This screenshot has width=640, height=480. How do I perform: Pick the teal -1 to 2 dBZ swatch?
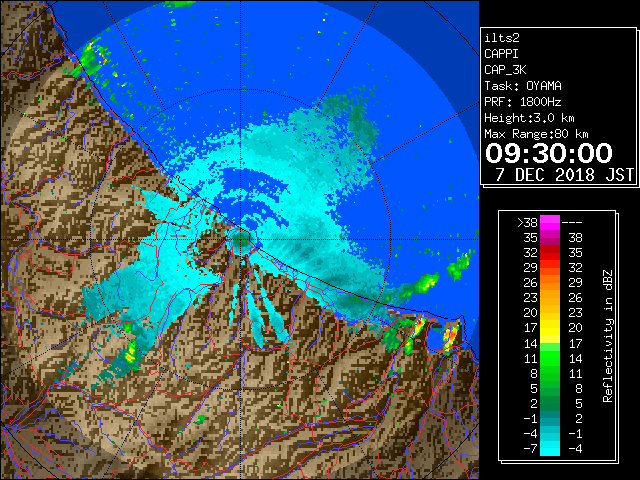550,419
